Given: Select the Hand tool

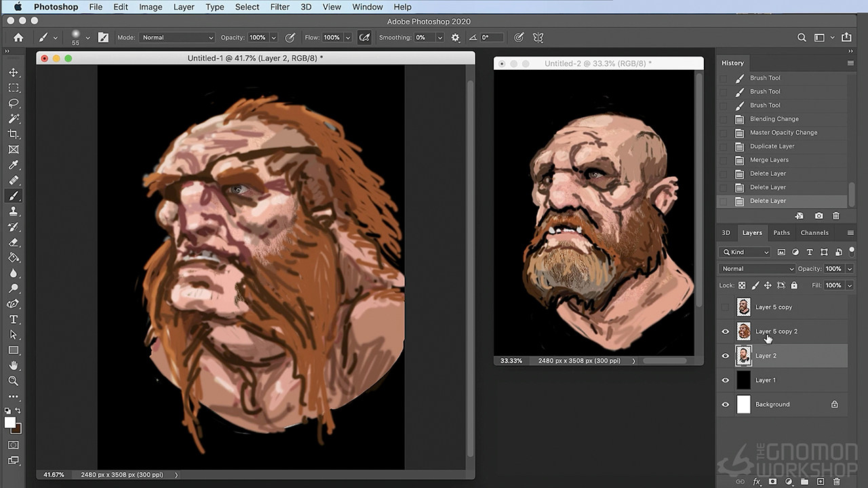Looking at the screenshot, I should (14, 365).
